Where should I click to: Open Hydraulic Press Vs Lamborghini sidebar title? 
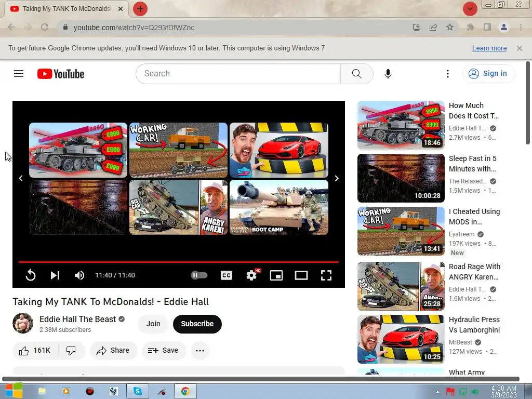pyautogui.click(x=474, y=325)
